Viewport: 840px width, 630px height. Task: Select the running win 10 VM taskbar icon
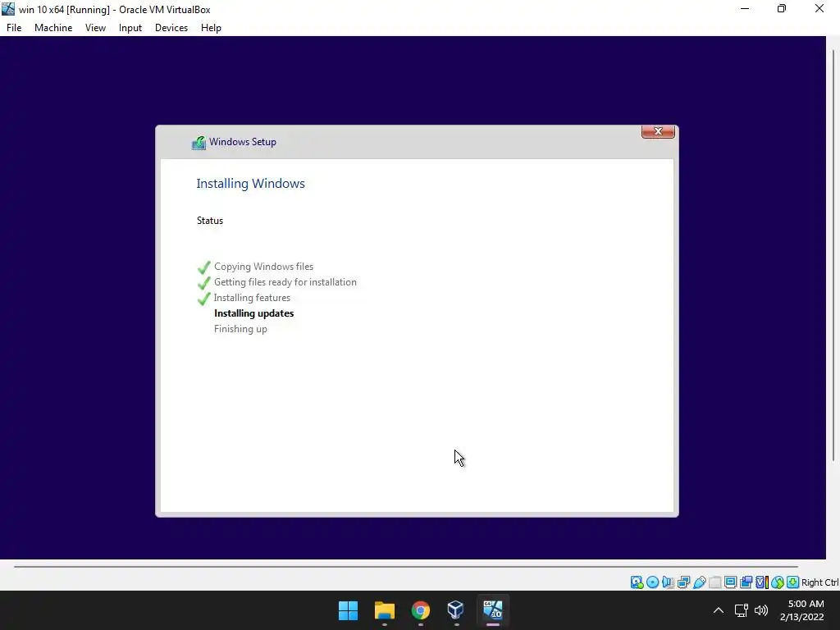[x=492, y=610]
